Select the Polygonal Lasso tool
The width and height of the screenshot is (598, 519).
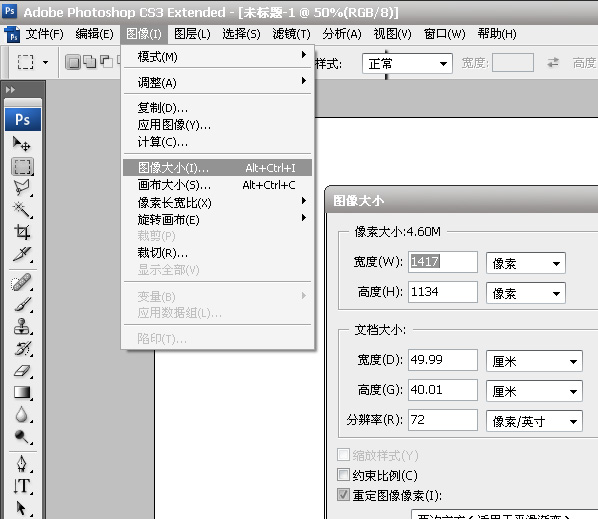(22, 188)
